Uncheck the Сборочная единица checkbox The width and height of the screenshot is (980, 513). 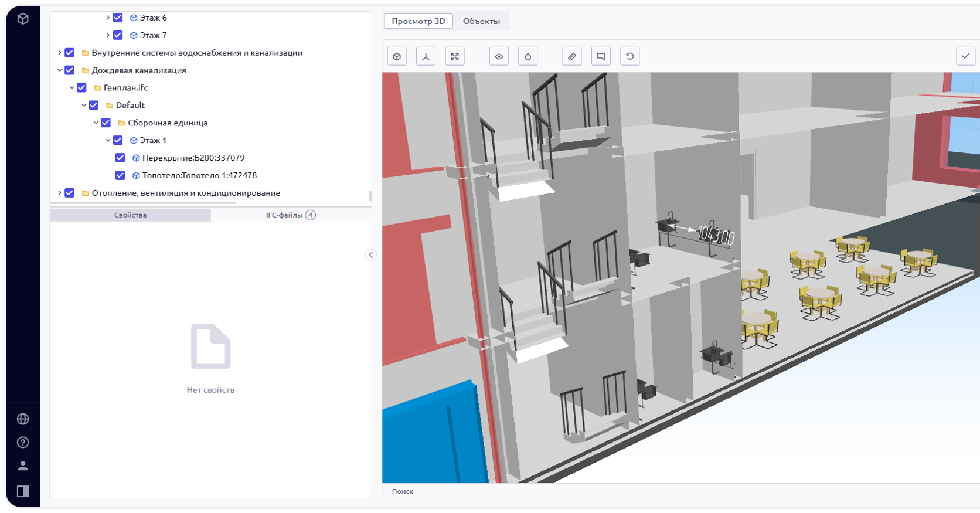pyautogui.click(x=106, y=123)
